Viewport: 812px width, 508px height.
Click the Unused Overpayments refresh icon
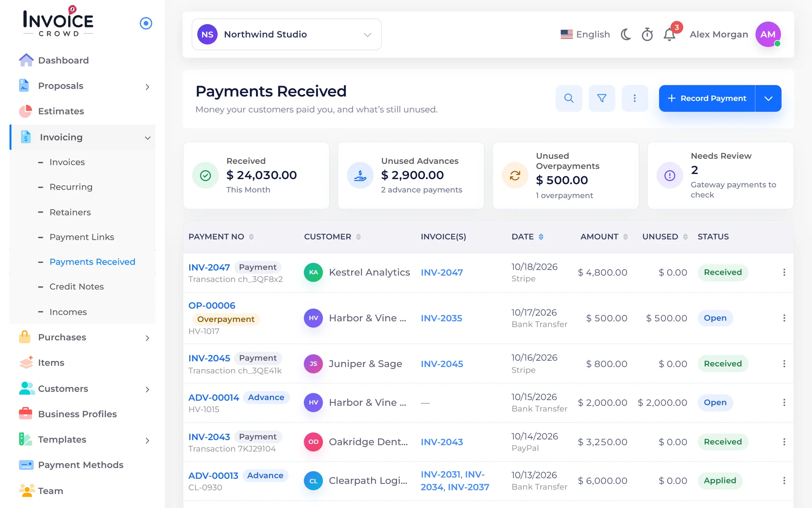pyautogui.click(x=515, y=175)
